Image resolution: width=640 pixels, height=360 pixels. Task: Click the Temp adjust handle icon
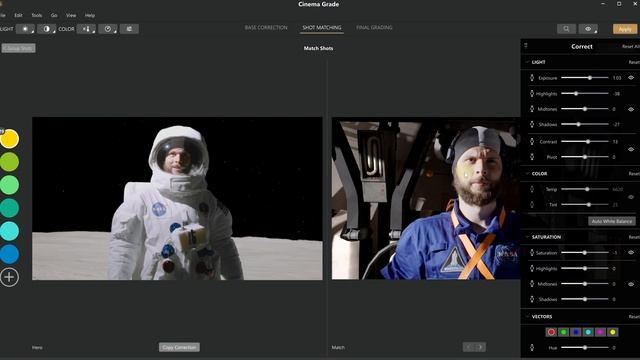click(532, 189)
